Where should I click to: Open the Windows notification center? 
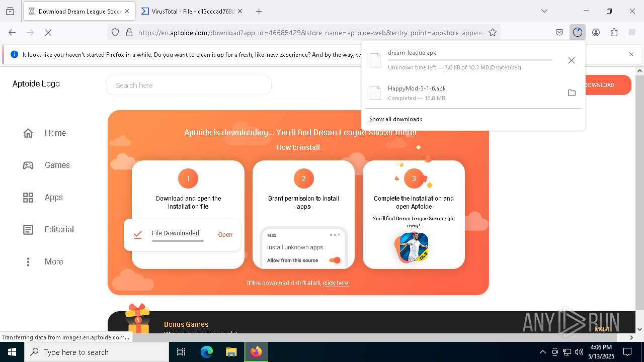tap(628, 352)
